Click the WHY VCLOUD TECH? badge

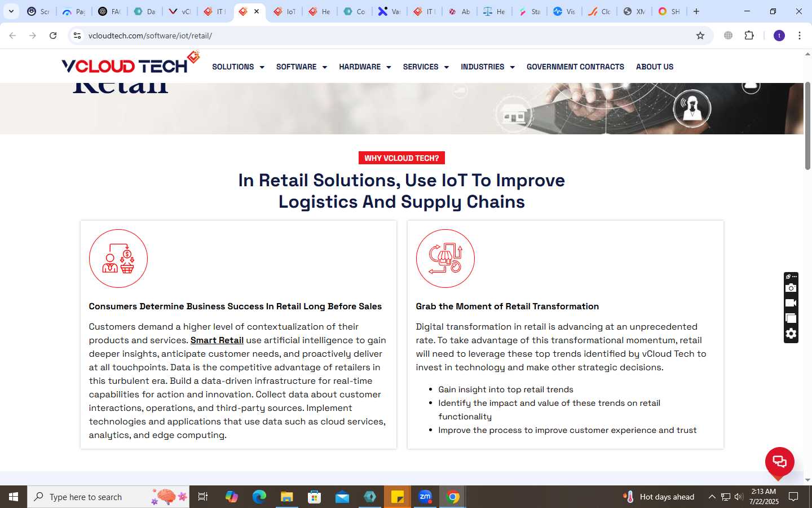(x=401, y=158)
